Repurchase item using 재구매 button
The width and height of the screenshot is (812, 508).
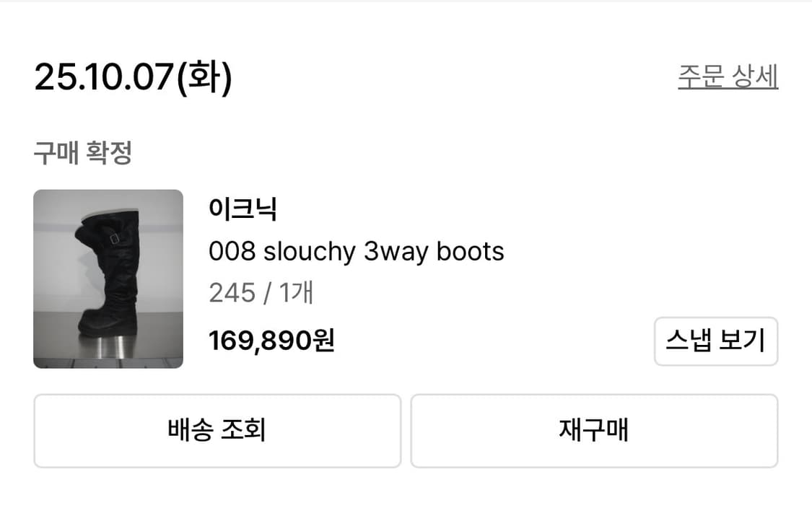pos(594,430)
